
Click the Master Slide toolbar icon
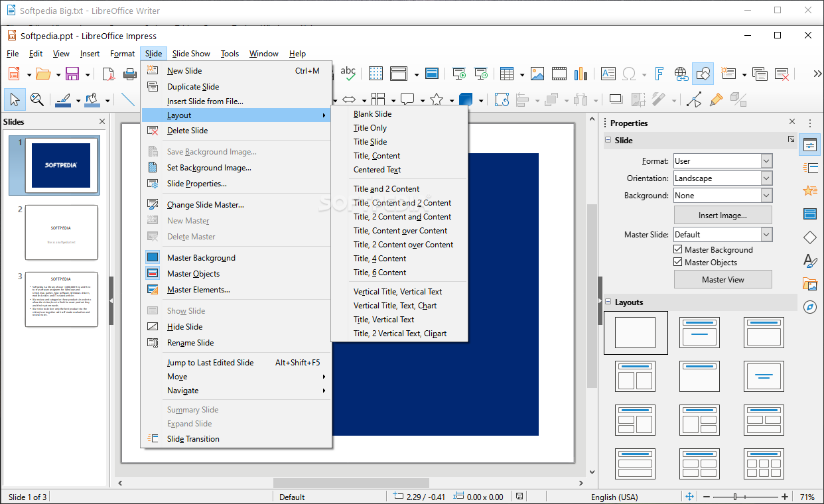[432, 74]
